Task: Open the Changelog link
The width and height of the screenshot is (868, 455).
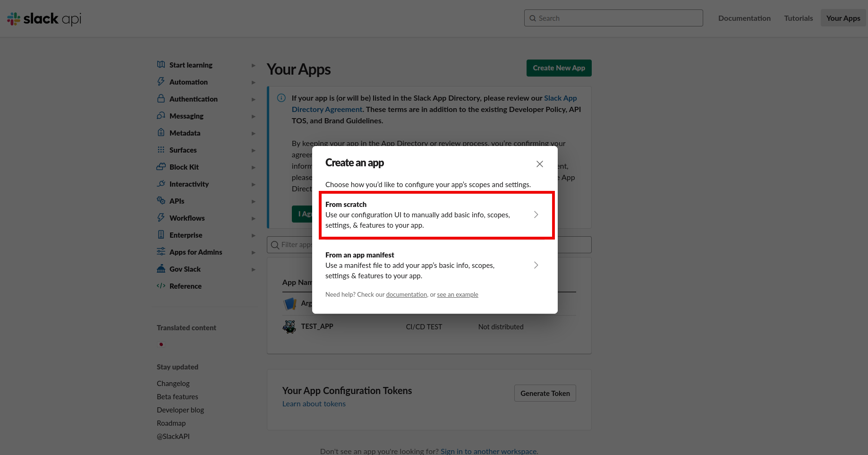Action: [173, 383]
